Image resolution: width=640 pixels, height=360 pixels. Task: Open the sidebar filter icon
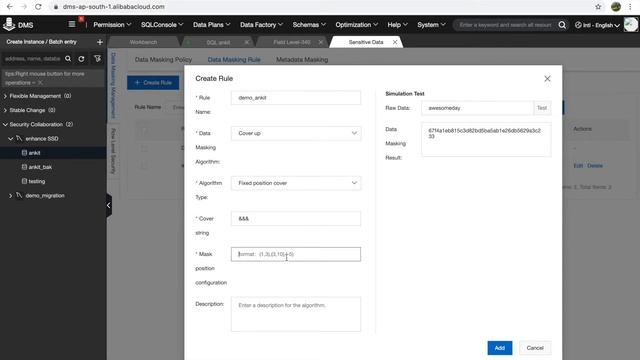[x=97, y=59]
